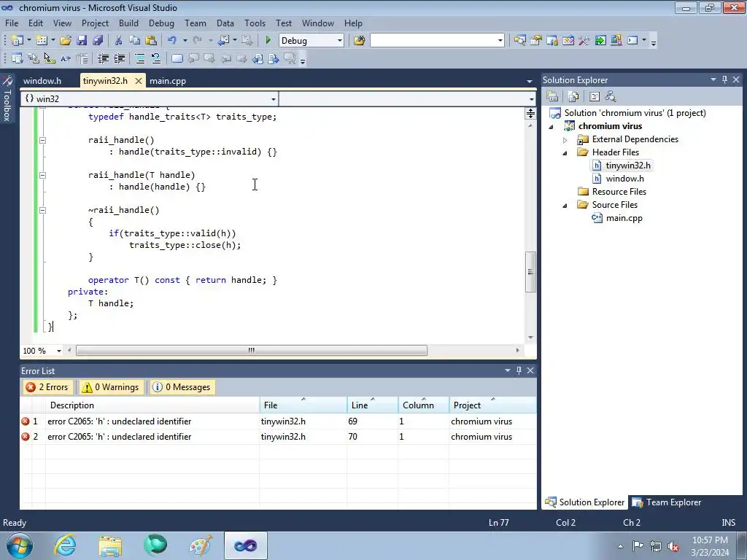Decrease line indent with the outdent icon

point(103,58)
